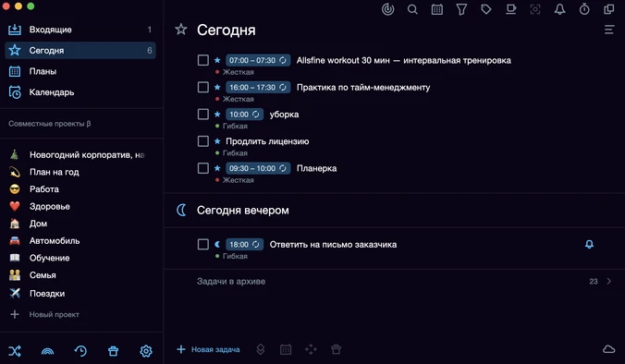The height and width of the screenshot is (364, 625).
Task: Open the 10:00 time badge on уборка
Action: pos(244,115)
